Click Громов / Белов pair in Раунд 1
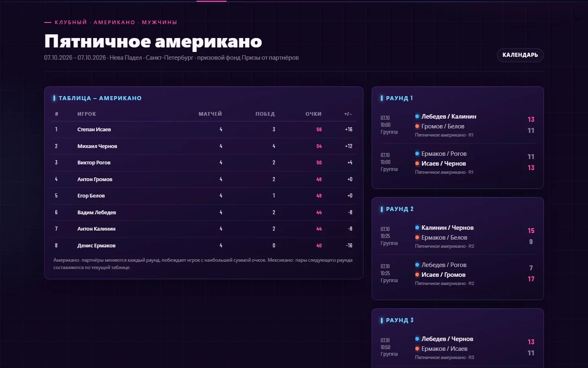The height and width of the screenshot is (368, 588). tap(443, 126)
